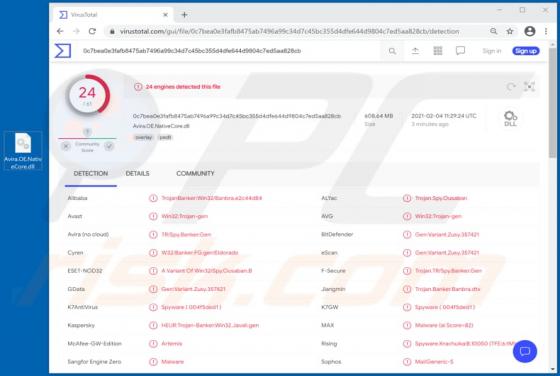
Task: Click the Trojan.Spy.Ousaban result for ALYac
Action: 441,198
